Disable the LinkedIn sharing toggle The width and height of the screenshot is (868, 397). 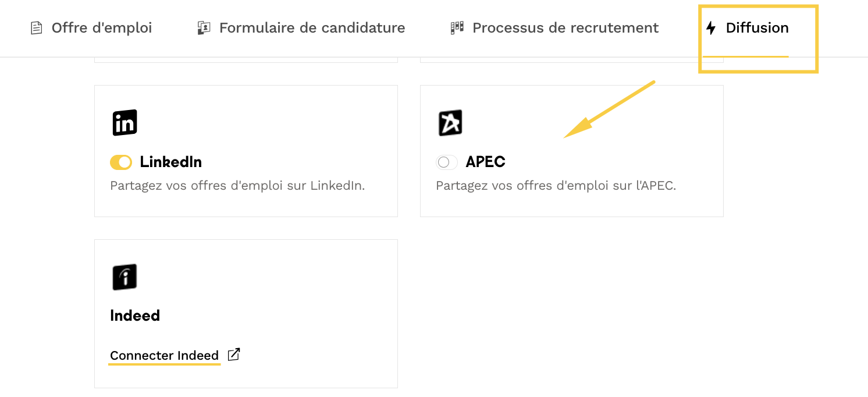point(121,162)
